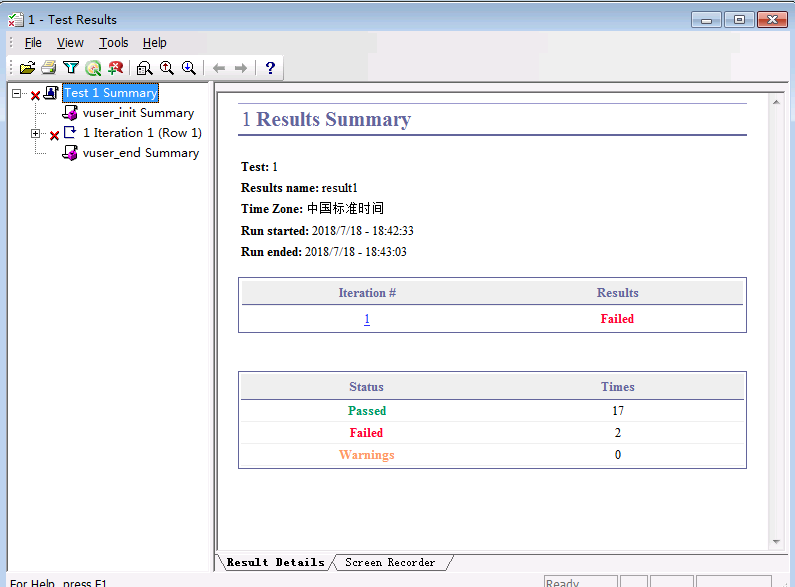Select vuser_init Summary in the tree

coord(138,113)
